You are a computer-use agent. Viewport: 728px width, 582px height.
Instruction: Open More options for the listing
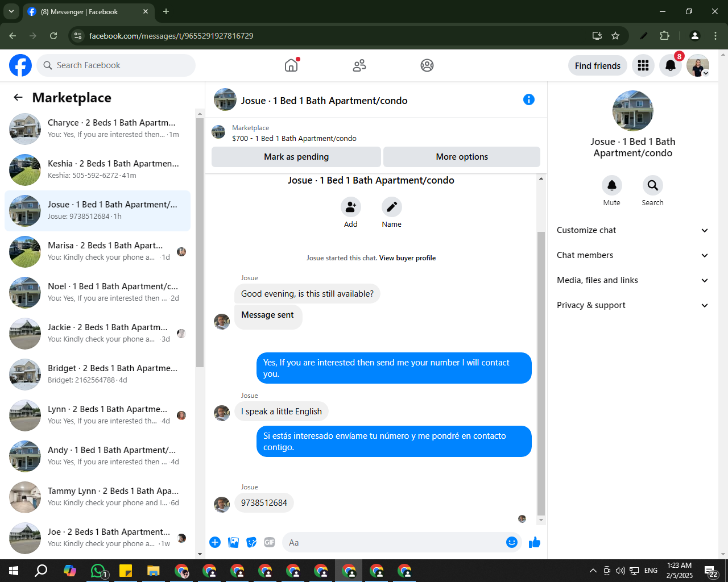(462, 157)
